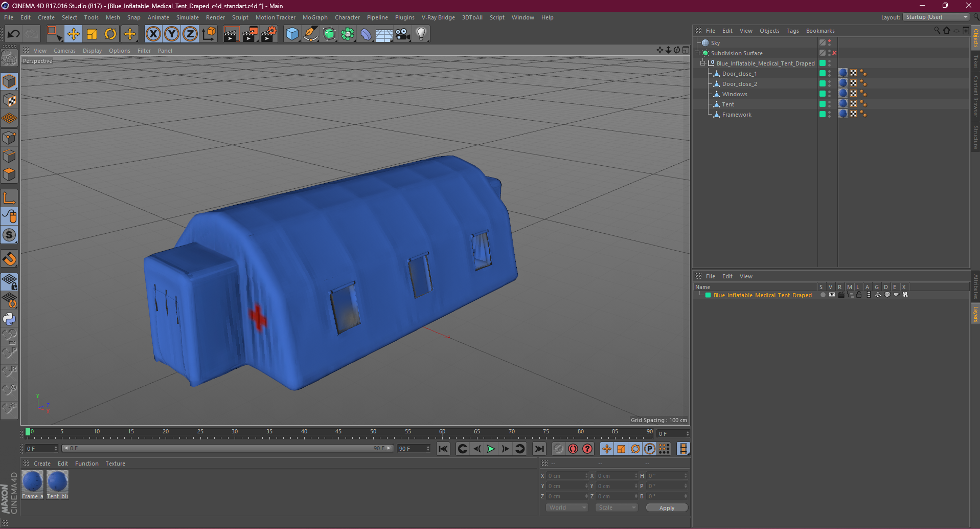The width and height of the screenshot is (980, 529).
Task: Click the green layer color of Tent
Action: pos(823,104)
